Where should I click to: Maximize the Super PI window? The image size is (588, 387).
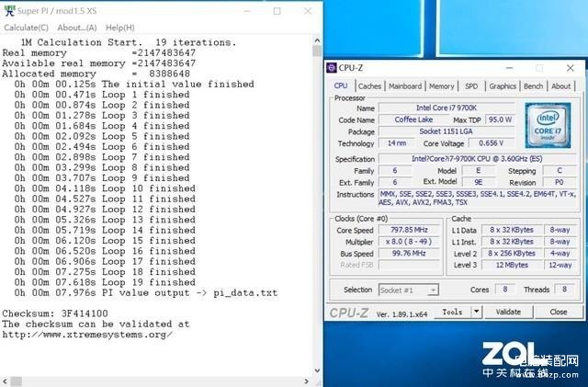point(277,11)
